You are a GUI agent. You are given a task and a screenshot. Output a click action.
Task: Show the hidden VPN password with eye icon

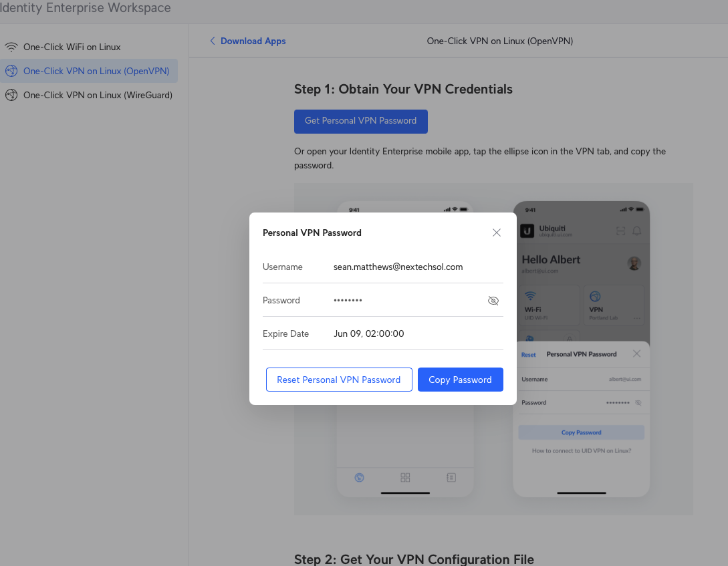(493, 301)
